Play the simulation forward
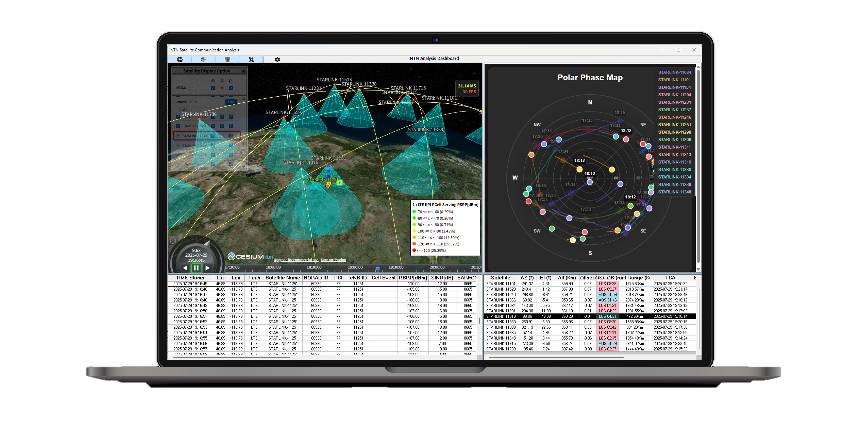The width and height of the screenshot is (868, 422). coord(208,268)
